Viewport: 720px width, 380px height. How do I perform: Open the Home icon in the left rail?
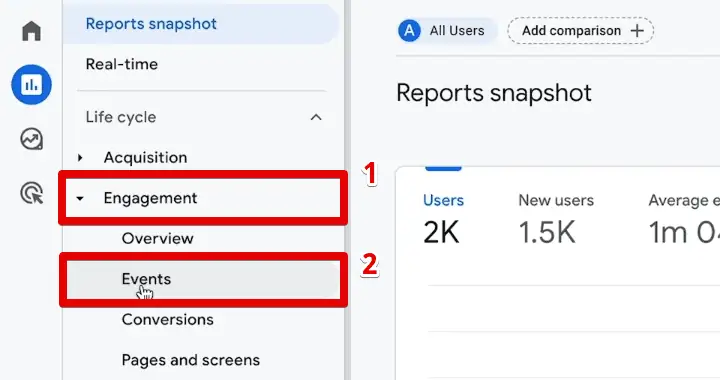click(x=31, y=31)
